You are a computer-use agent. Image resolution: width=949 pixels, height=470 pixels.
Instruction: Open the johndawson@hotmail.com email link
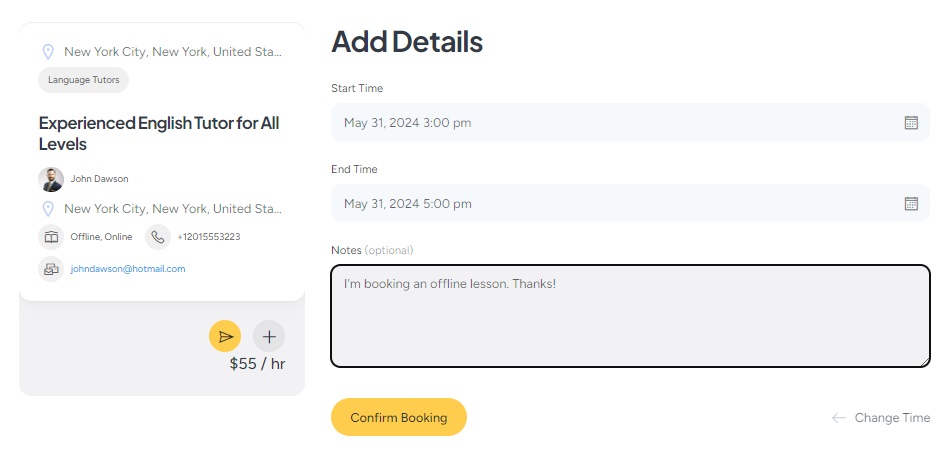(127, 269)
